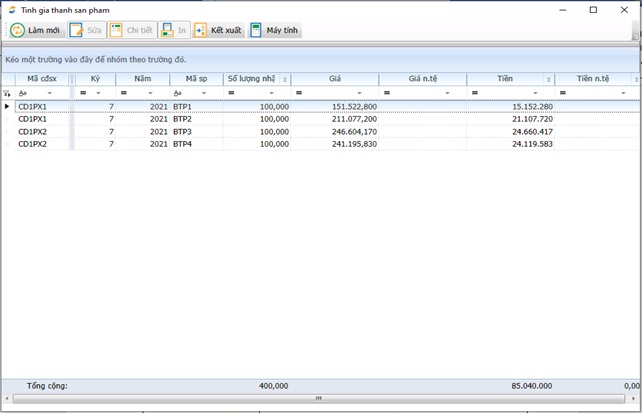Click the Kỳ column header
The height and width of the screenshot is (413, 642).
coord(95,79)
